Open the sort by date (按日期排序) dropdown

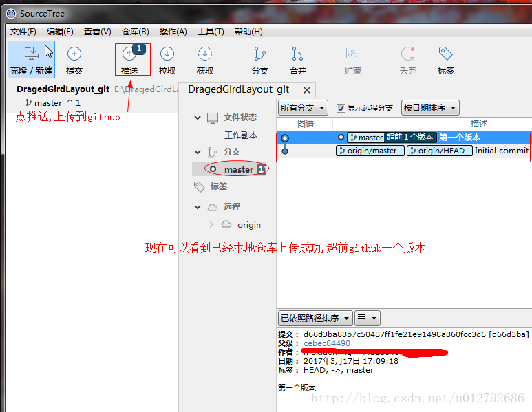point(430,108)
